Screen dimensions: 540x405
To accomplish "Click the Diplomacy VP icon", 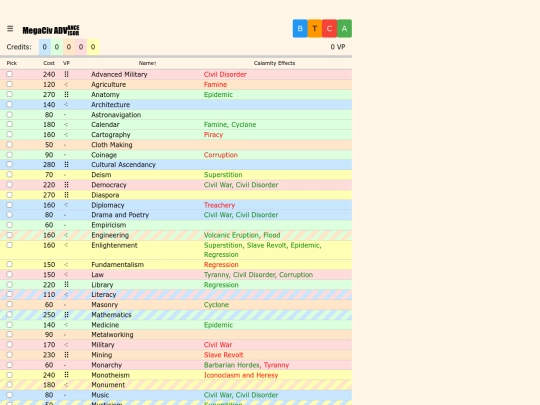I will tap(66, 205).
